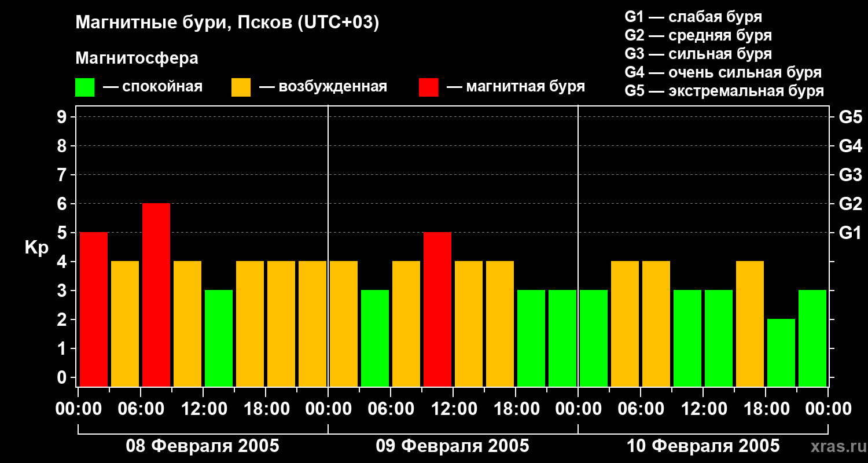
Task: Select the '09 Февраля 2005' date label
Action: click(x=453, y=446)
